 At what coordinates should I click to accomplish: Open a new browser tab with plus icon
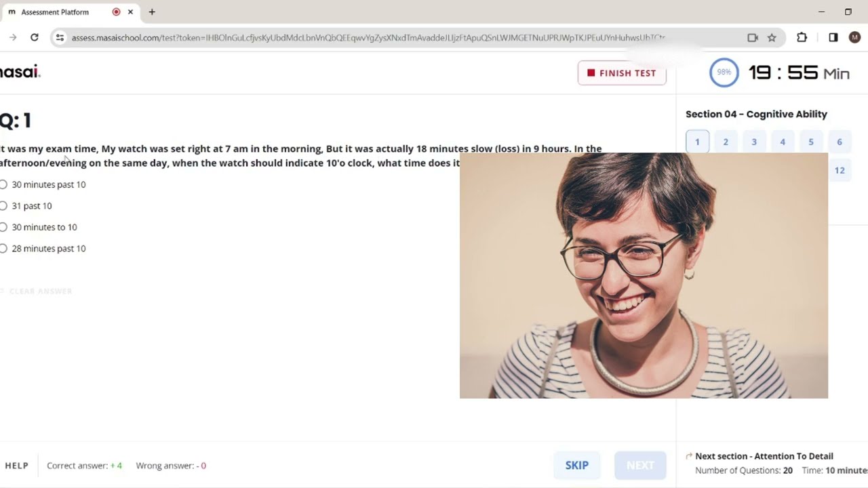click(x=152, y=12)
